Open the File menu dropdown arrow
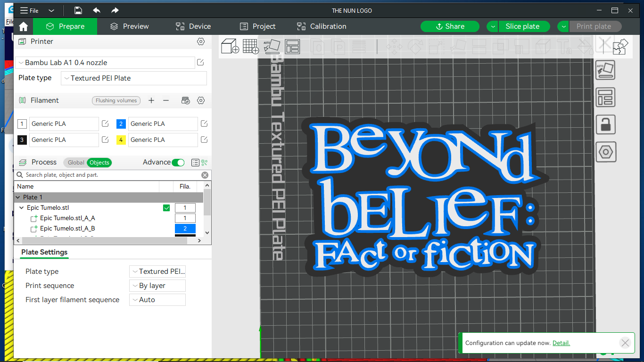The height and width of the screenshot is (362, 644). [51, 10]
